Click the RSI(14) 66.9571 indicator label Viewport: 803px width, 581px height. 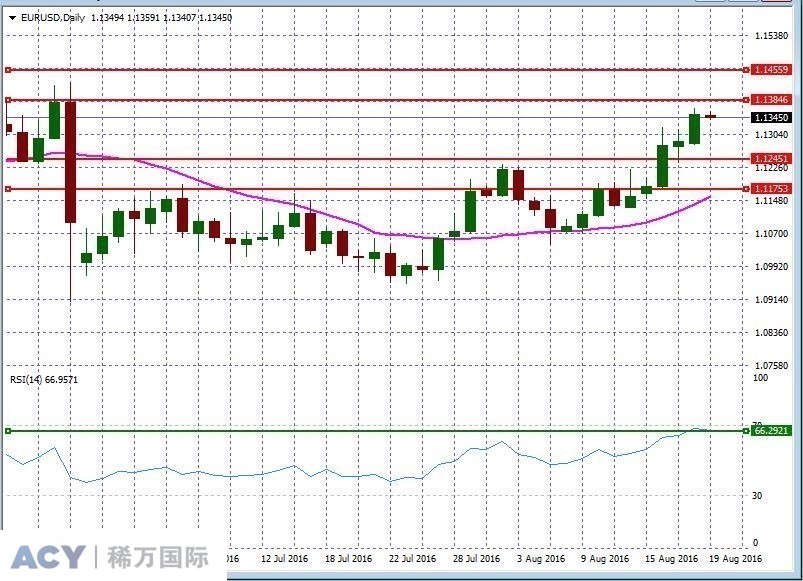(42, 380)
